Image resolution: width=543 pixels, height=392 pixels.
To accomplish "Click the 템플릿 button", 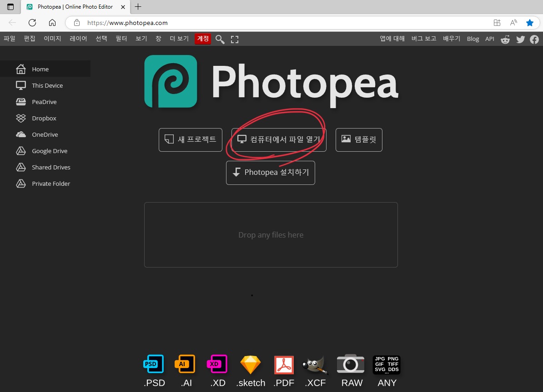I will coord(359,140).
